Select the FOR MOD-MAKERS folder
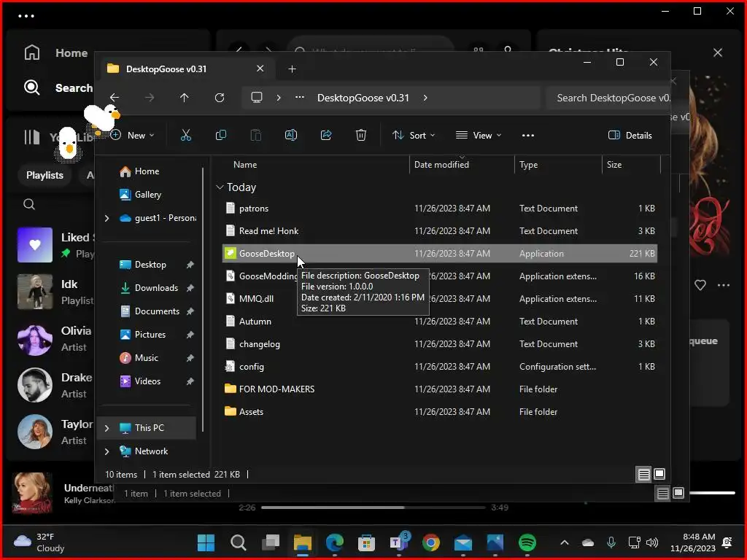 pyautogui.click(x=439, y=389)
